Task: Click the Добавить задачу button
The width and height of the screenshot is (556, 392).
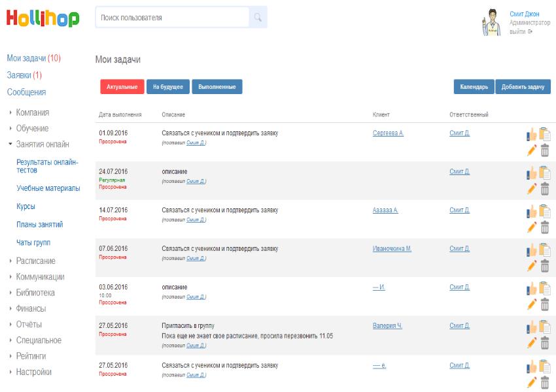Action: pyautogui.click(x=523, y=87)
